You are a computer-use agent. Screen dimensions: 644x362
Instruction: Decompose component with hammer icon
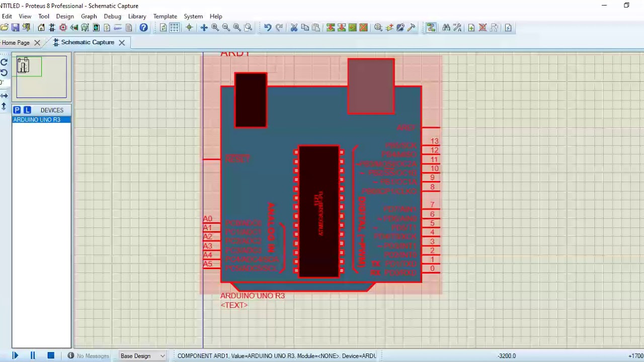pyautogui.click(x=412, y=28)
